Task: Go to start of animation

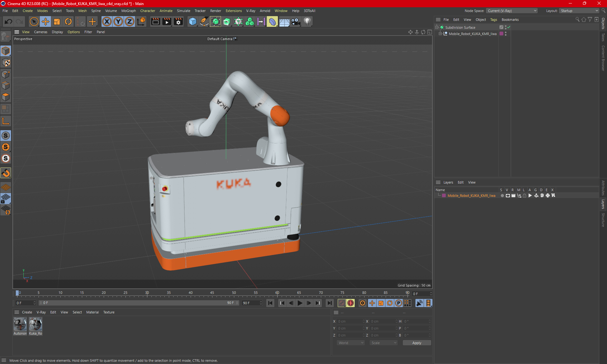Action: [x=270, y=303]
